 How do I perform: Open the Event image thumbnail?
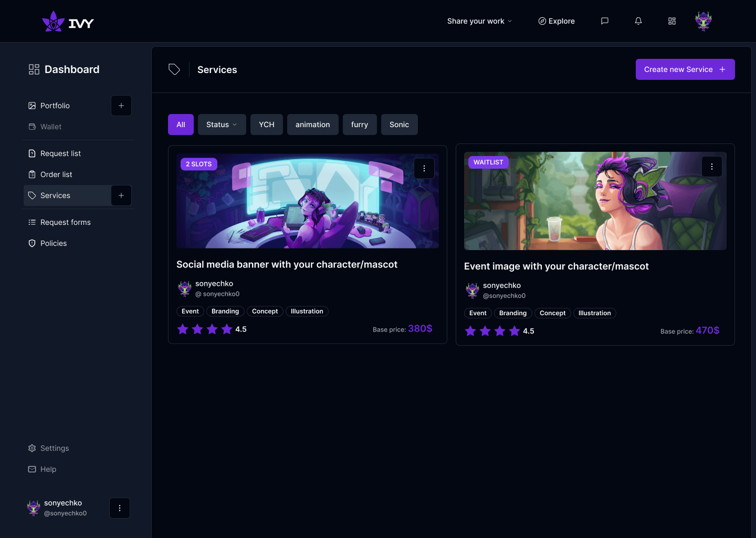pos(595,201)
